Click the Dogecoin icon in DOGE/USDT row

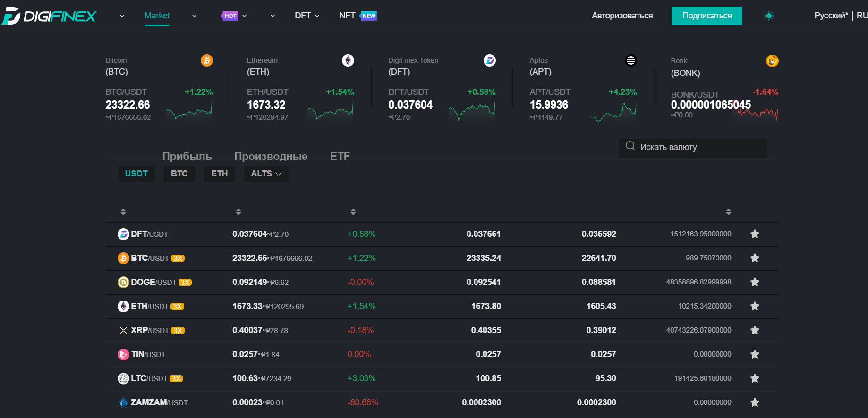click(123, 282)
